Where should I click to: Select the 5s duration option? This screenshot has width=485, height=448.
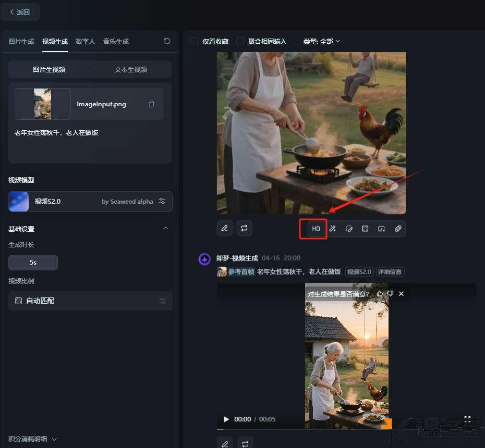(x=33, y=262)
